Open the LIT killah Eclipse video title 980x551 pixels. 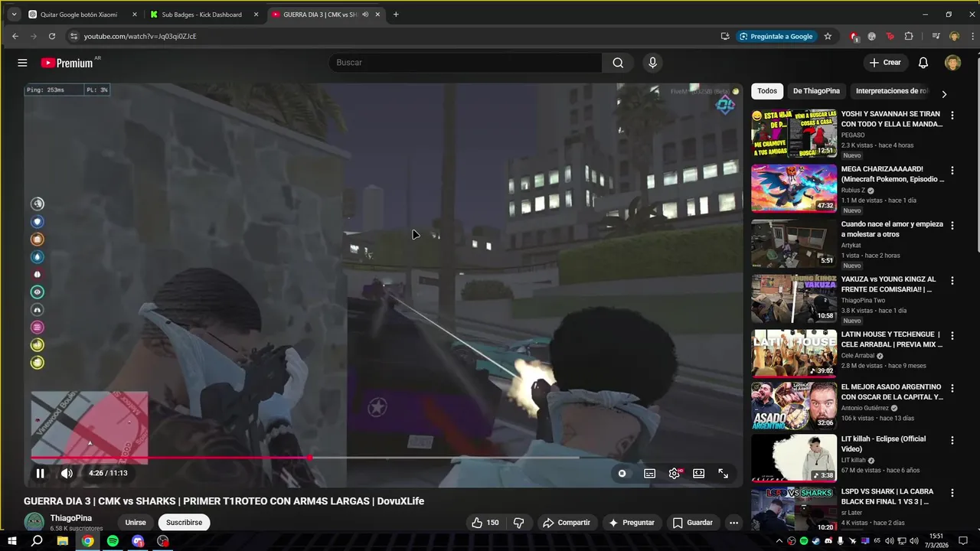tap(884, 444)
